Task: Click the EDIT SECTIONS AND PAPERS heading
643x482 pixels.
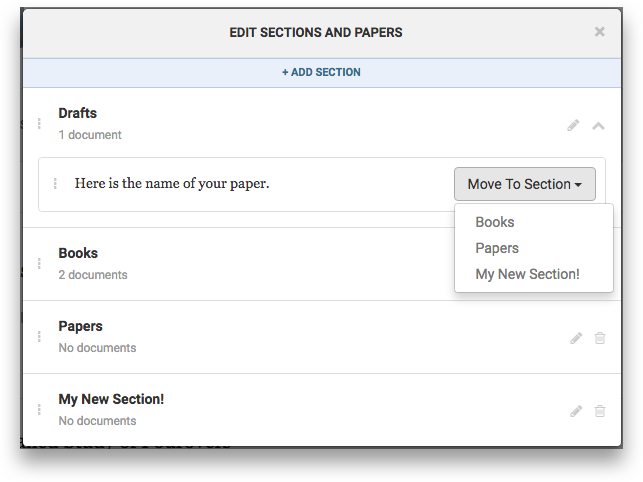Action: [x=316, y=32]
